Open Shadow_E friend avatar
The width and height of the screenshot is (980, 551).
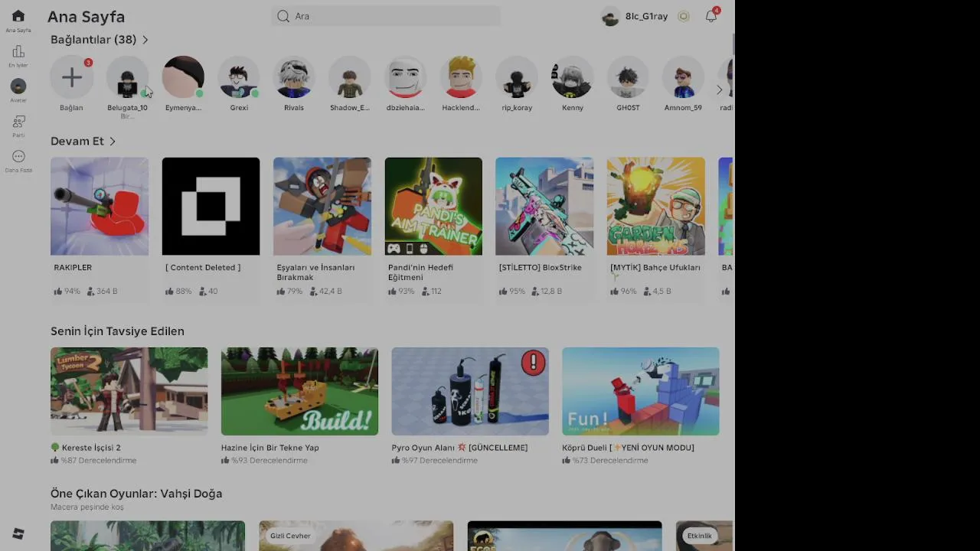tap(350, 77)
